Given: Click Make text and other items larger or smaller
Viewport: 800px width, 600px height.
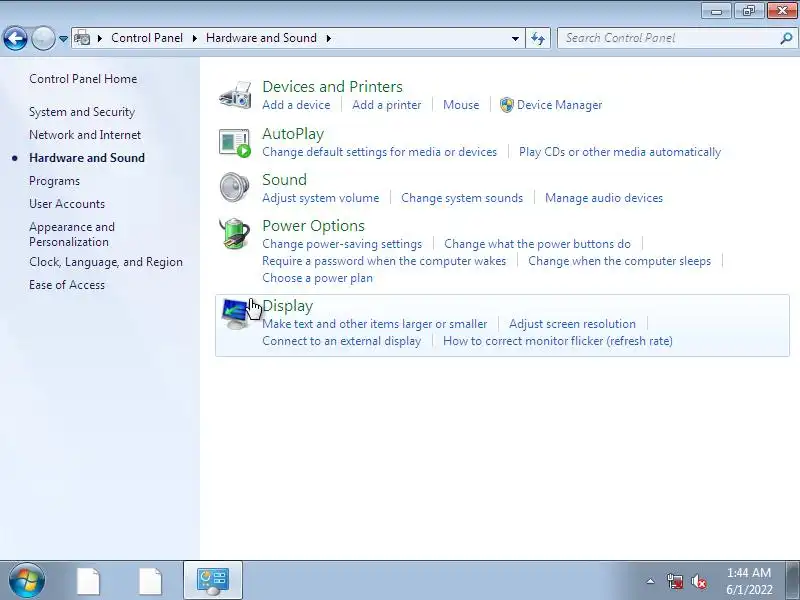Looking at the screenshot, I should [374, 324].
